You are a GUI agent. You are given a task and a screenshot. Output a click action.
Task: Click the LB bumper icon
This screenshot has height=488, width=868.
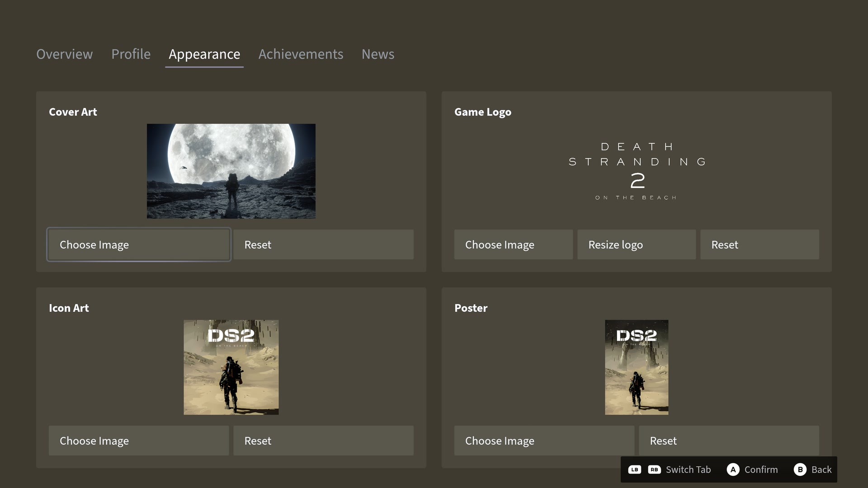635,469
